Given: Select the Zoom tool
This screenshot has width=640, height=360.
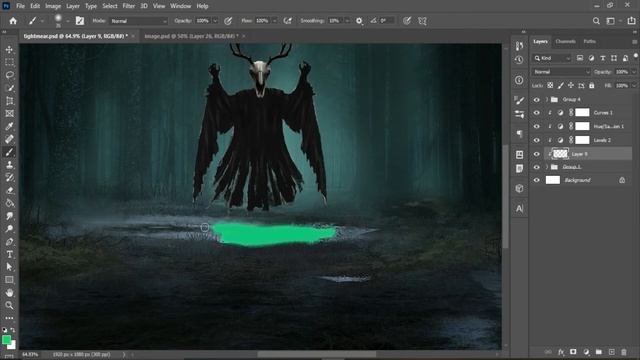Looking at the screenshot, I should click(x=9, y=305).
